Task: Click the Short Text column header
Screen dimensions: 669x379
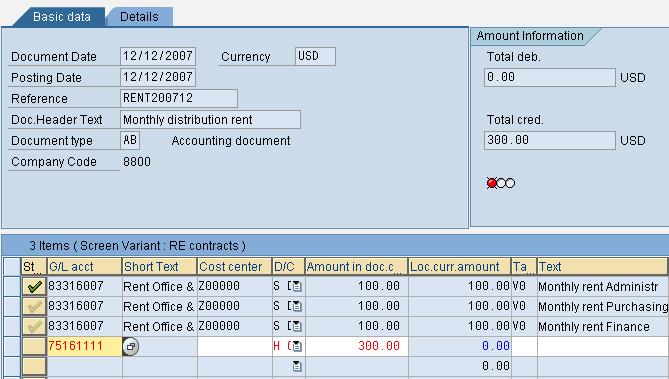Action: click(x=160, y=267)
